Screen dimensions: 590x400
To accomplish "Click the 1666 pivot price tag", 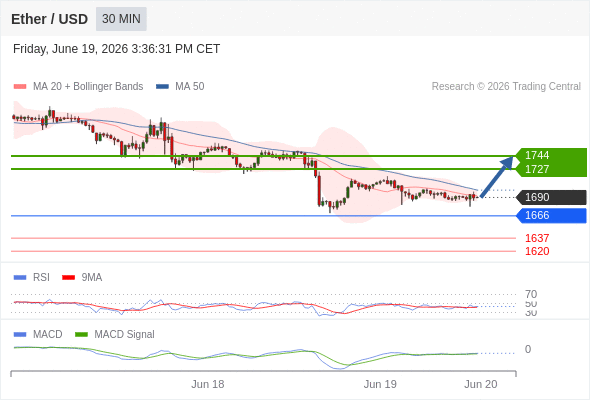I will coord(551,215).
